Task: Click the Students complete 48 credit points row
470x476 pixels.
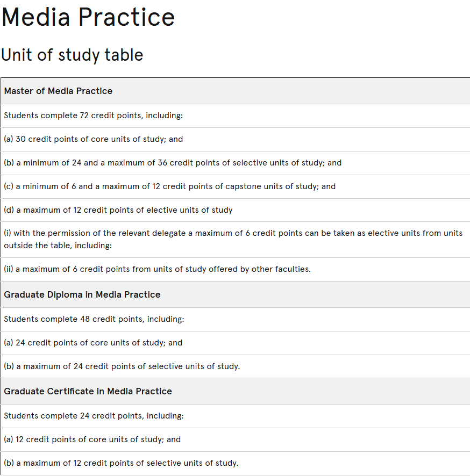Action: 235,319
